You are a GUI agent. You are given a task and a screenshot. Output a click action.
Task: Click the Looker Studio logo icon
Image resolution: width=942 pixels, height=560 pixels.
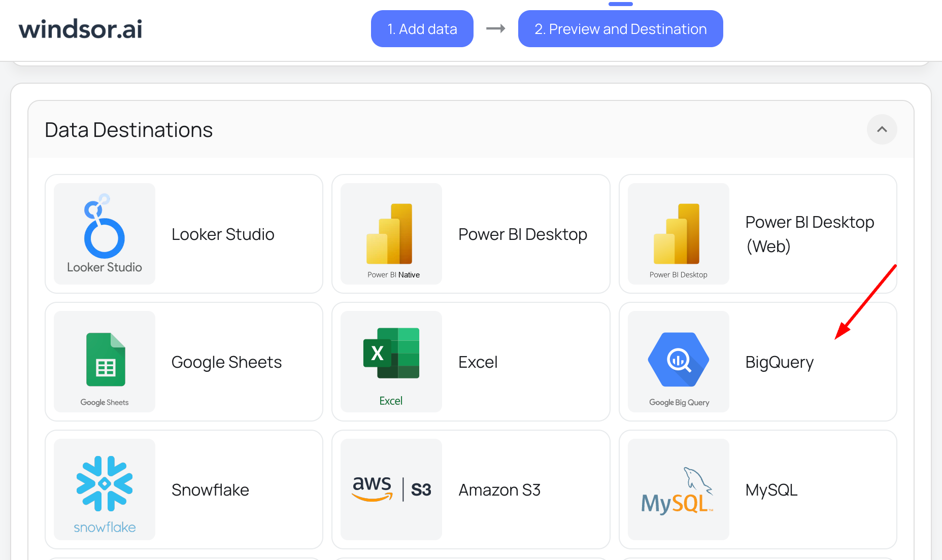[x=105, y=234]
